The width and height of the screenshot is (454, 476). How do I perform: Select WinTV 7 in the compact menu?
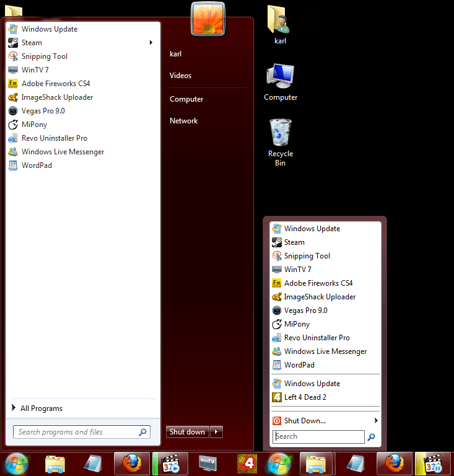click(x=325, y=270)
